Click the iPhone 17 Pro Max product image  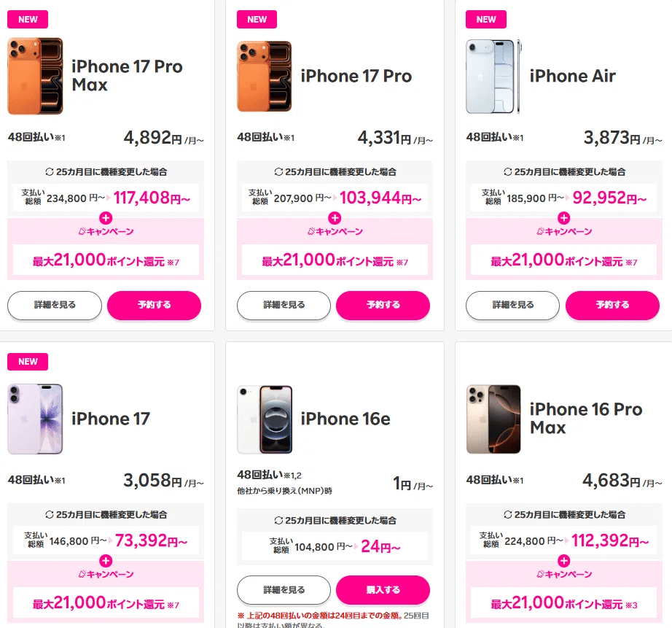(x=35, y=77)
